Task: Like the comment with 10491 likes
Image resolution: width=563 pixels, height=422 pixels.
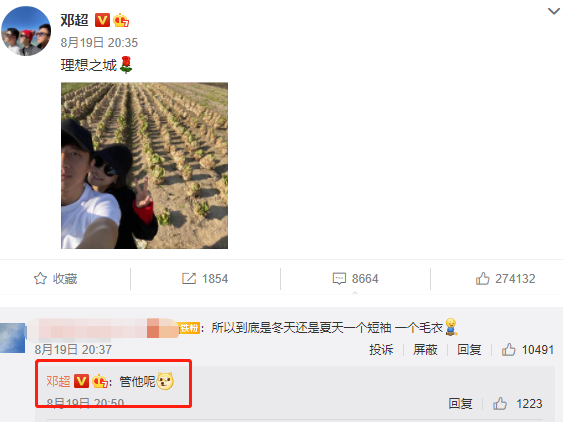Action: (x=527, y=349)
